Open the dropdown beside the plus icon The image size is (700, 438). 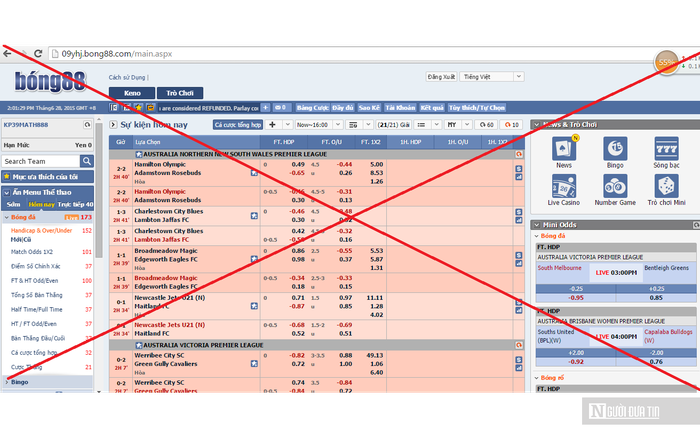tap(288, 125)
